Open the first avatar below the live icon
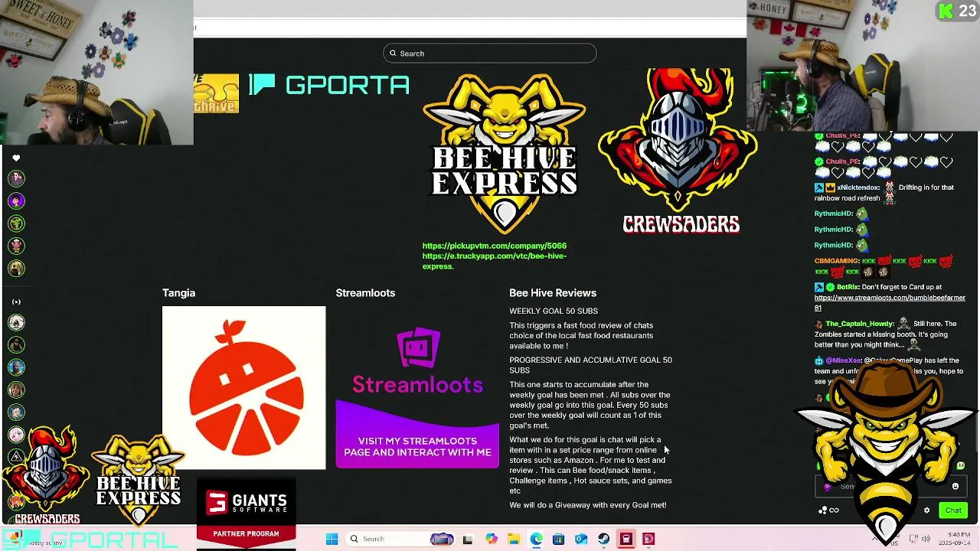 [16, 322]
